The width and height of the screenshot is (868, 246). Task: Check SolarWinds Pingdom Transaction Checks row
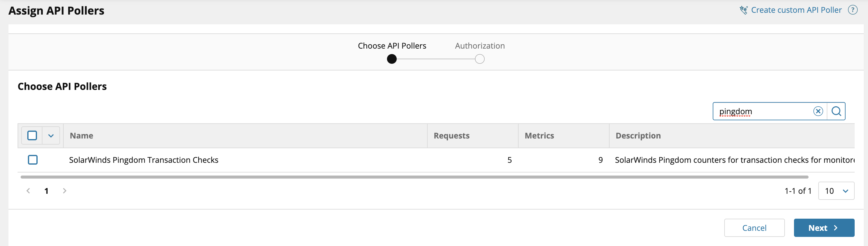(33, 160)
